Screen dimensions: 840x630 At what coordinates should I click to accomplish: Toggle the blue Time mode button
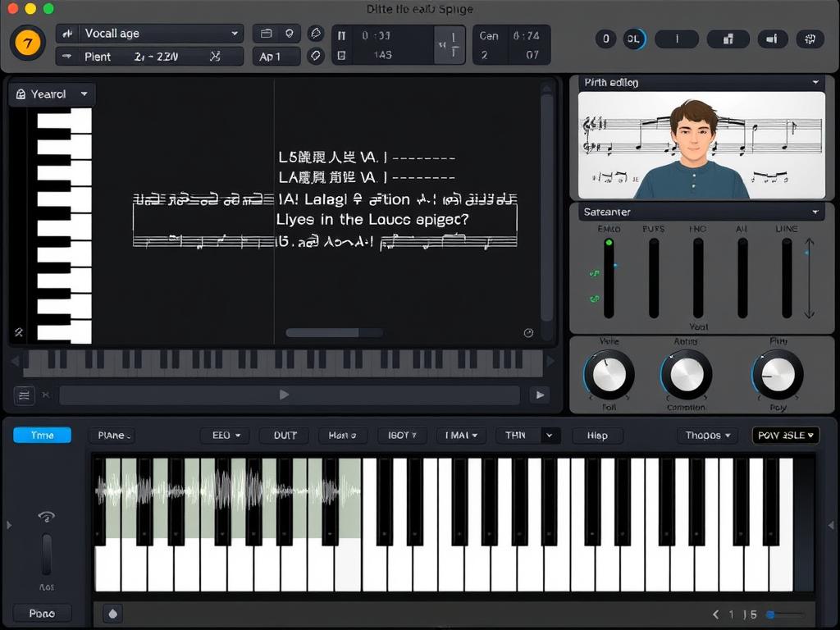tap(42, 435)
